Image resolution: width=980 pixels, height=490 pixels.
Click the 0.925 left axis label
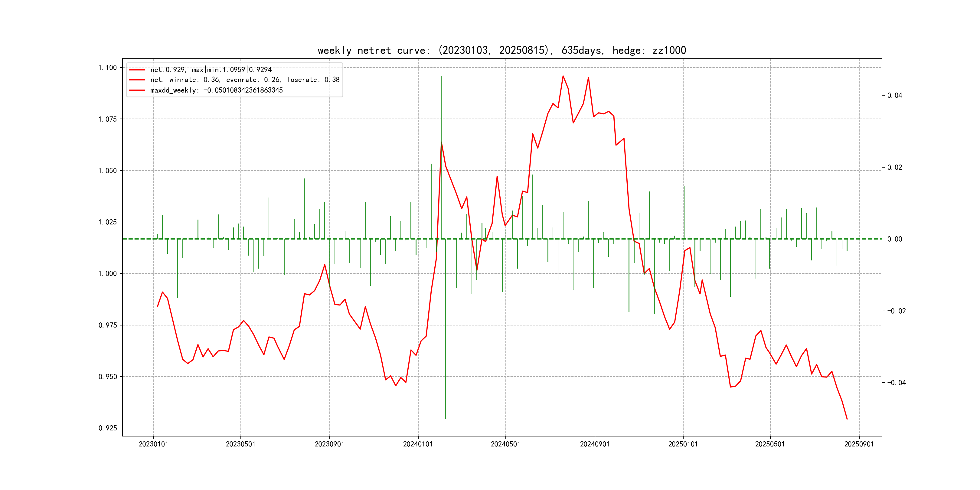pyautogui.click(x=108, y=428)
